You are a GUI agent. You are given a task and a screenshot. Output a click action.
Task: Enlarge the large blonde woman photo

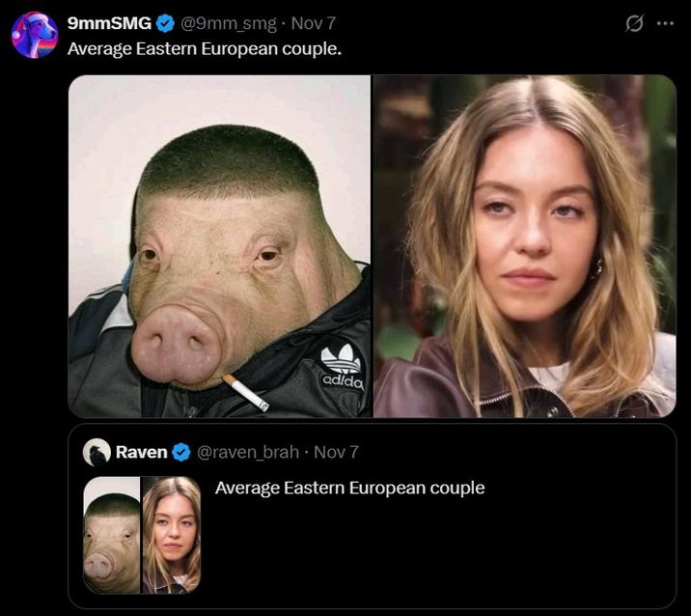pos(524,246)
